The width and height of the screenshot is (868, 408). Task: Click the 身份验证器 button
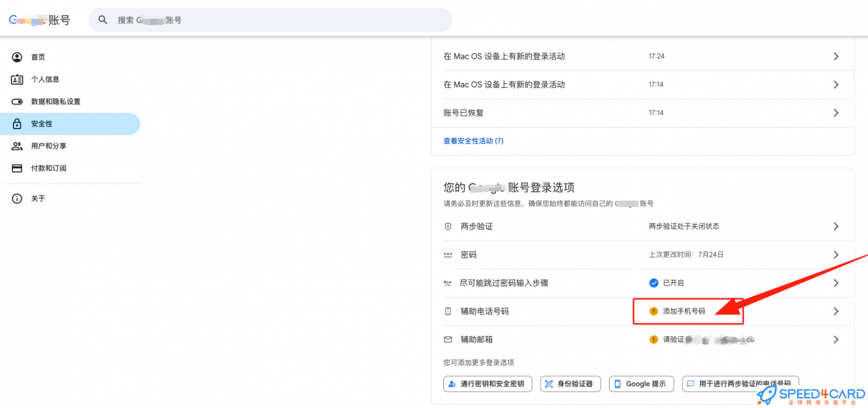point(570,384)
